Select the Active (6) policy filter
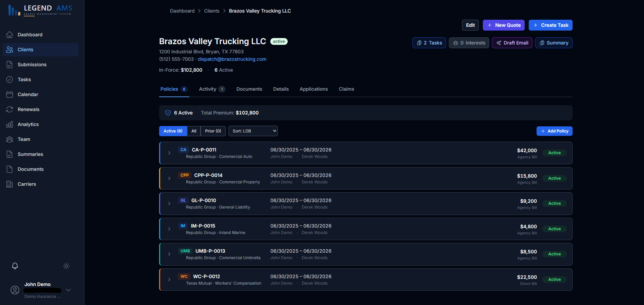The image size is (644, 305). click(173, 131)
